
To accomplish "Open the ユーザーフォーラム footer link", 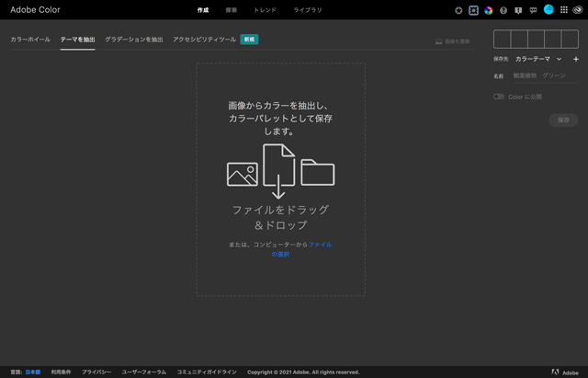I will click(144, 372).
